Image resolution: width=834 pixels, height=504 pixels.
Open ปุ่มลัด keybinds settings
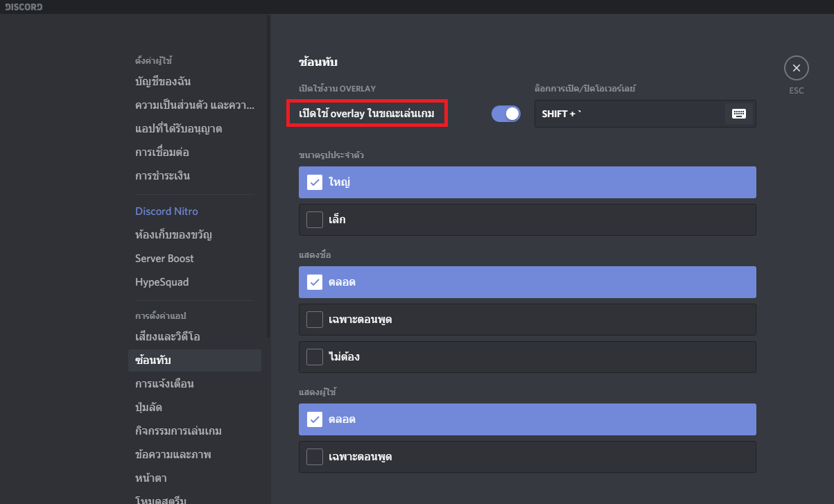[148, 408]
